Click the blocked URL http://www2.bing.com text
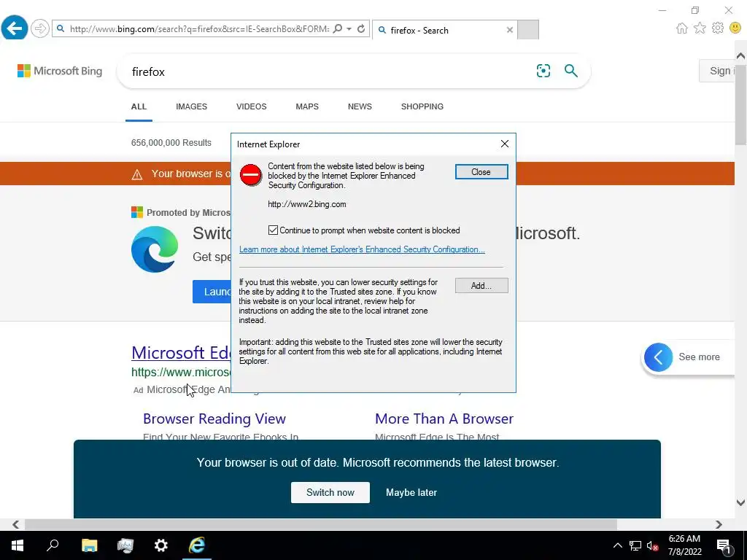The image size is (747, 560). pos(307,204)
